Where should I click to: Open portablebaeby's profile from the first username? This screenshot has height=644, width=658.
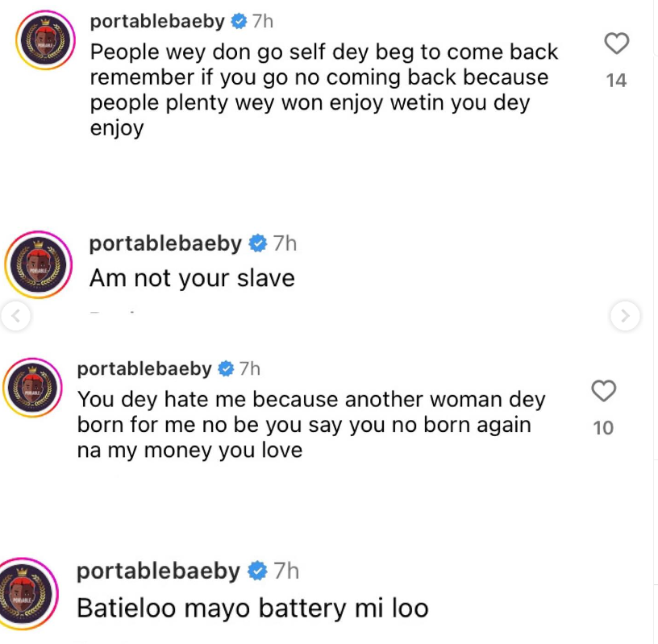[157, 22]
